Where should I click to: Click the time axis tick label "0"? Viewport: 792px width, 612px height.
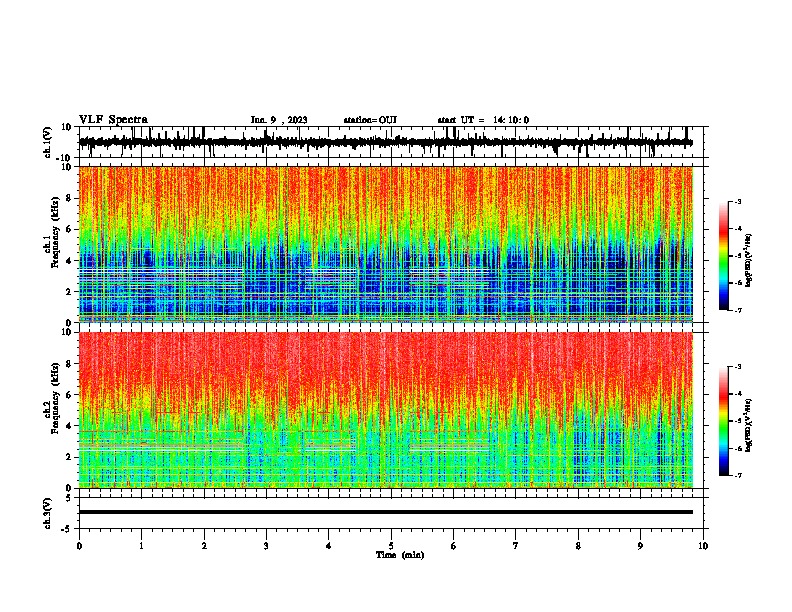(x=79, y=546)
